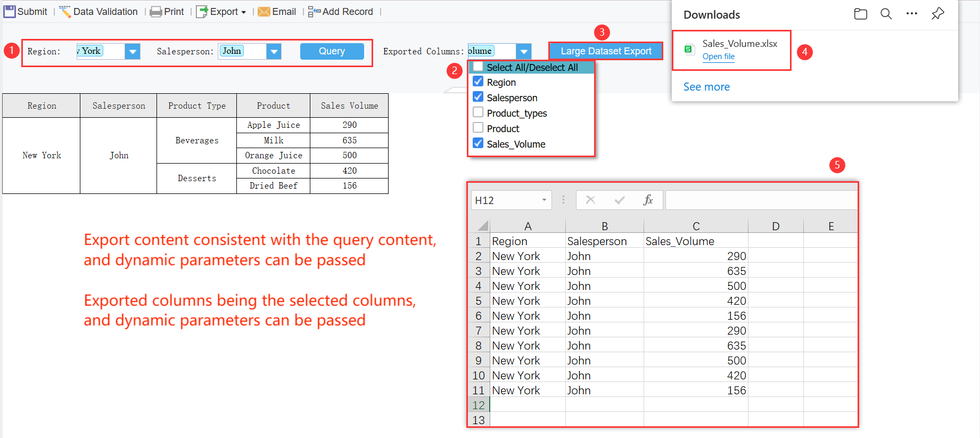Check the Product column checkbox
Image resolution: width=980 pixels, height=438 pixels.
[478, 128]
